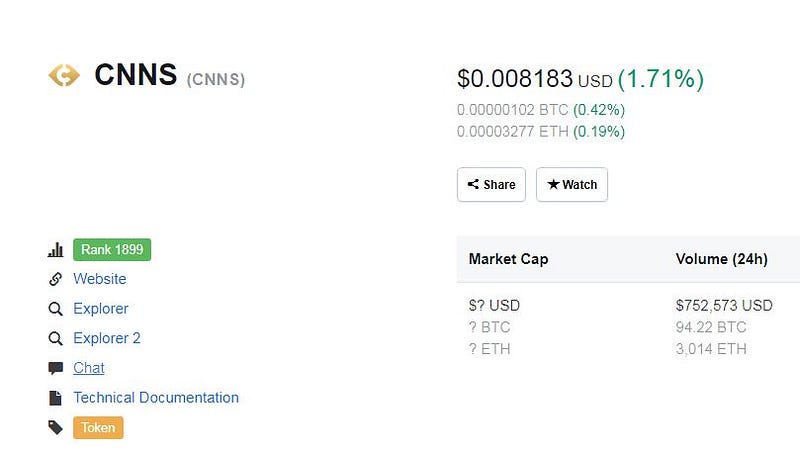The width and height of the screenshot is (800, 461).
Task: Click the $0.008183 USD price
Action: click(534, 79)
